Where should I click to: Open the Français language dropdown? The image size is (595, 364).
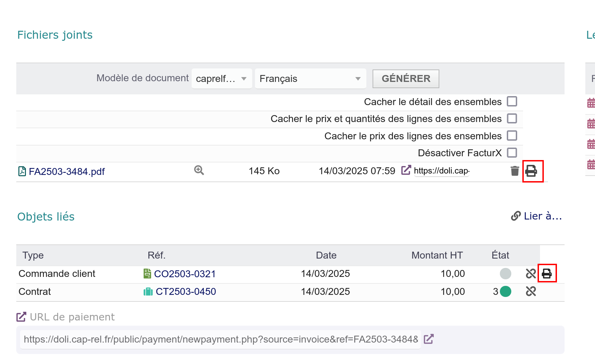(x=310, y=78)
